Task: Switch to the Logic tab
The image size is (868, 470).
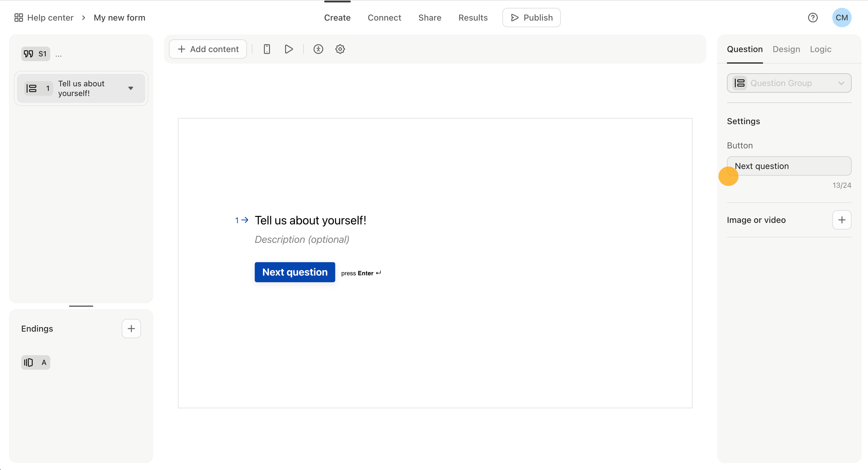Action: coord(820,49)
